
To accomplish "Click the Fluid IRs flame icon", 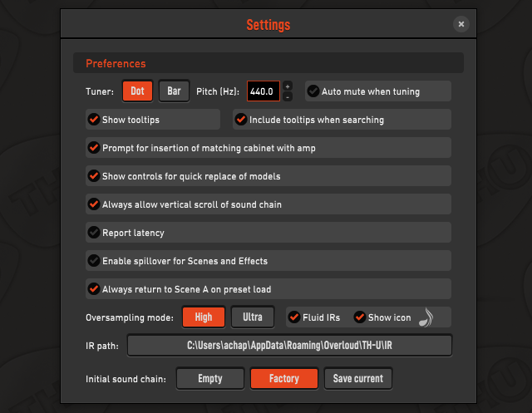I will pyautogui.click(x=426, y=317).
